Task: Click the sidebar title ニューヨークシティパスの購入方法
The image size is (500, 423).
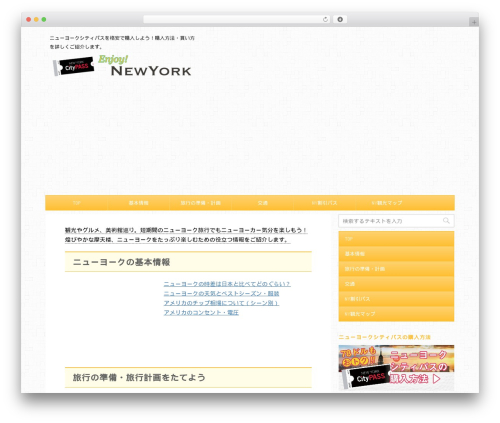Action: pos(384,337)
